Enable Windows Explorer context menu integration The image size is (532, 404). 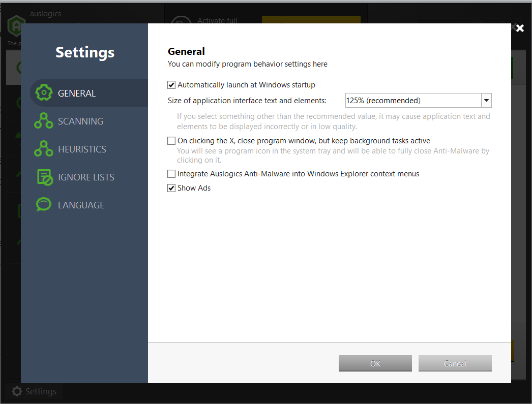(x=171, y=173)
